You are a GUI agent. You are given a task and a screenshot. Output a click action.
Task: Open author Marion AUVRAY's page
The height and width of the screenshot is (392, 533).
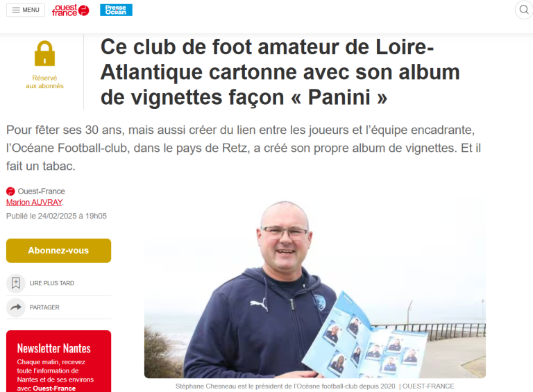34,202
